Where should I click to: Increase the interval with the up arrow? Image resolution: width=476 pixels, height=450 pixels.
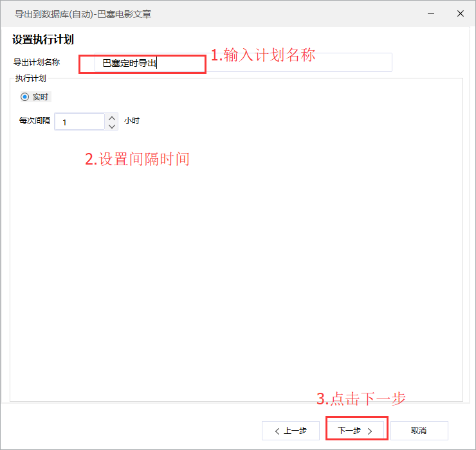(x=112, y=118)
